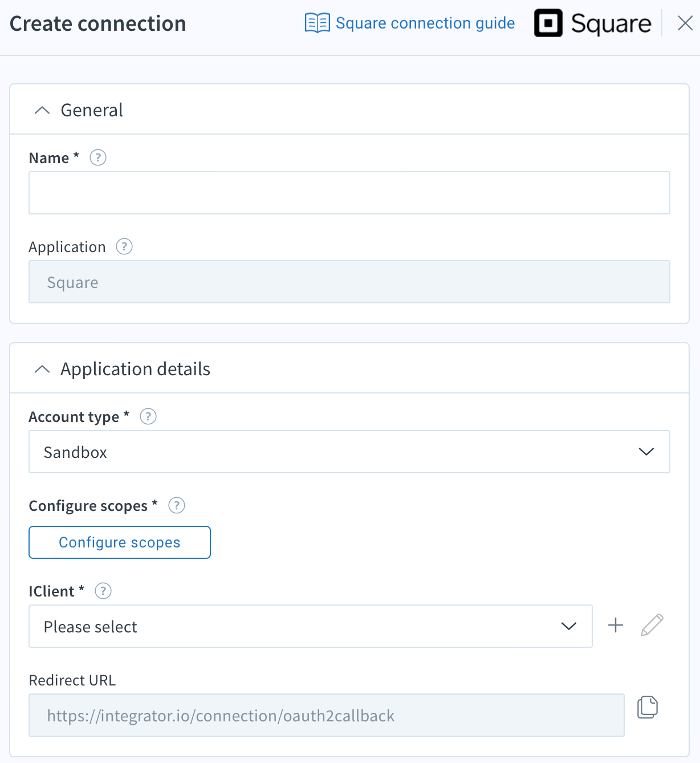Image resolution: width=700 pixels, height=763 pixels.
Task: Click the Square connection guide book icon
Action: pyautogui.click(x=317, y=23)
